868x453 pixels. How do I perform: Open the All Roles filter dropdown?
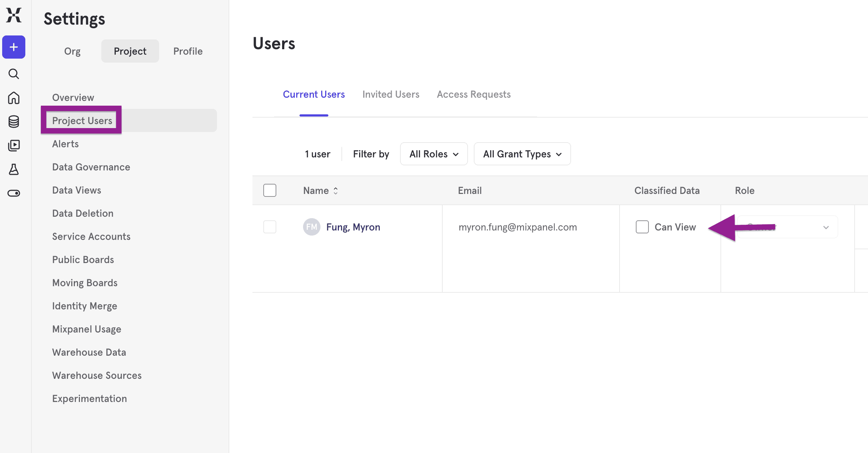(x=434, y=154)
